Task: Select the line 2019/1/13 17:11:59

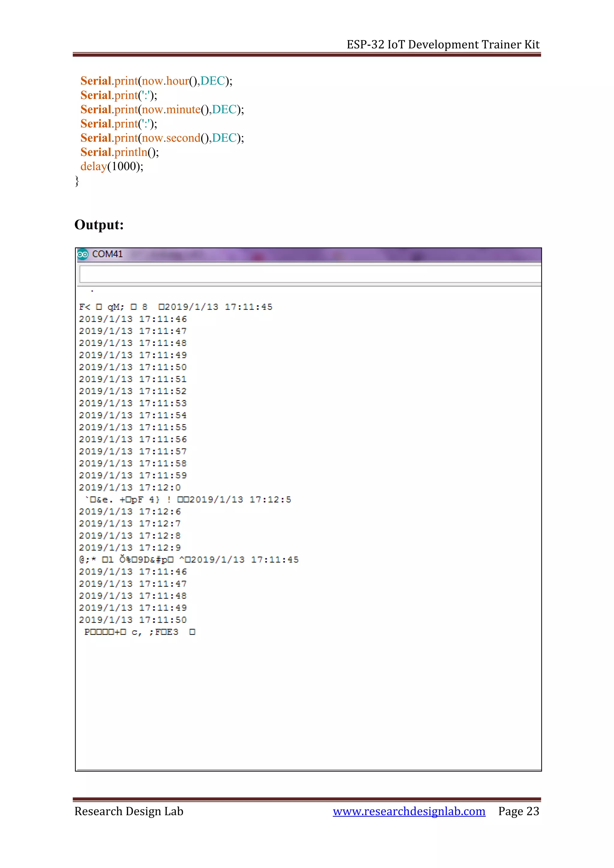Action: click(133, 476)
